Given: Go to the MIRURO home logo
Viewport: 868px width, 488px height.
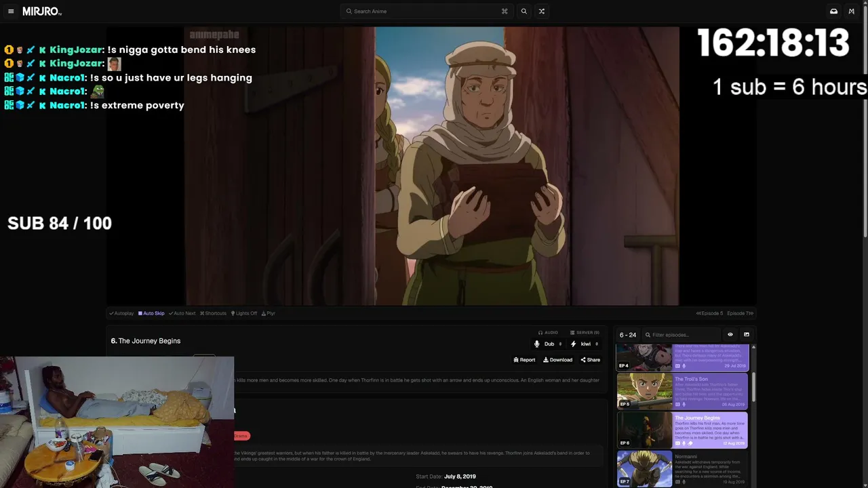Looking at the screenshot, I should point(41,12).
